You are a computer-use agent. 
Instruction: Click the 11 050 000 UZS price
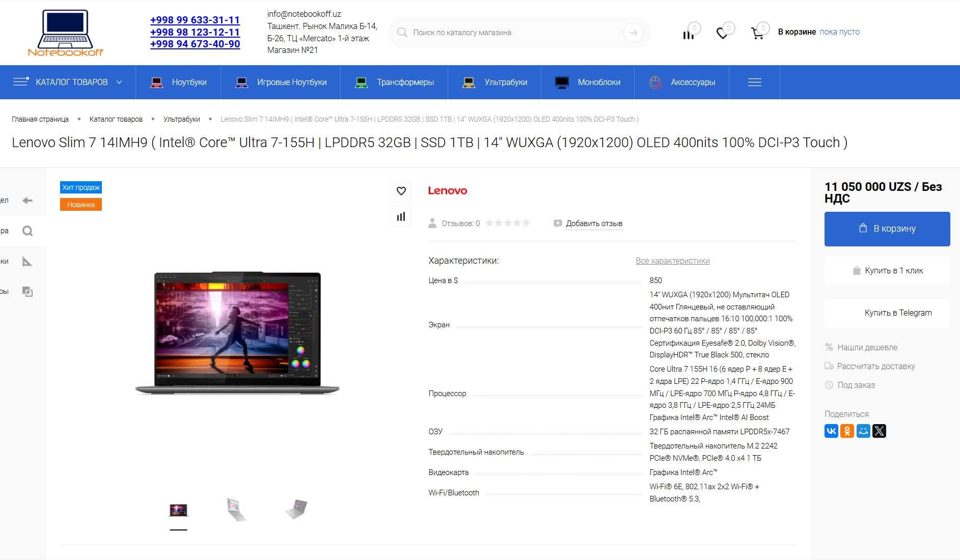(883, 192)
